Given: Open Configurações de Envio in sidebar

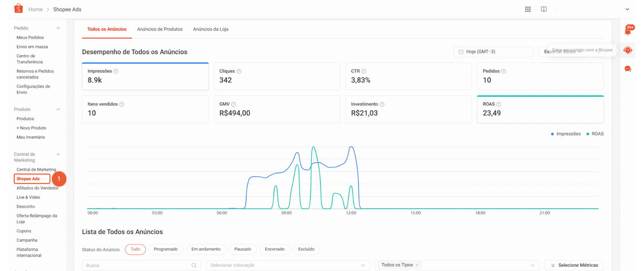Looking at the screenshot, I should click(x=33, y=89).
